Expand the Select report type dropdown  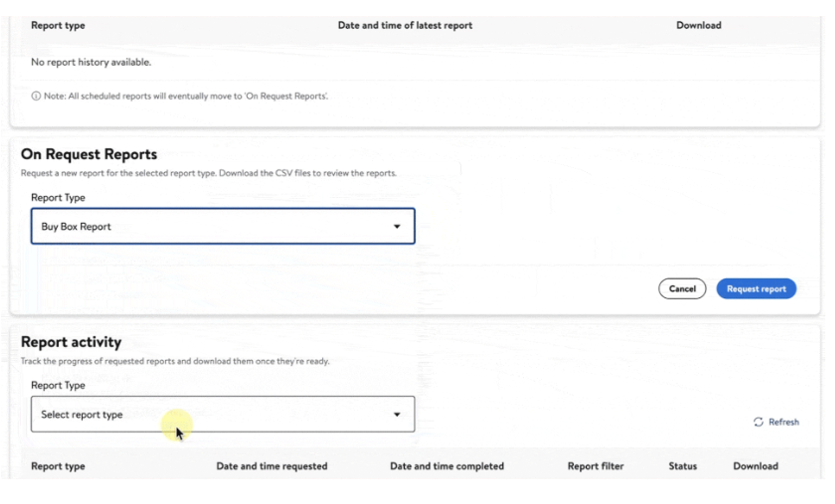(217, 414)
